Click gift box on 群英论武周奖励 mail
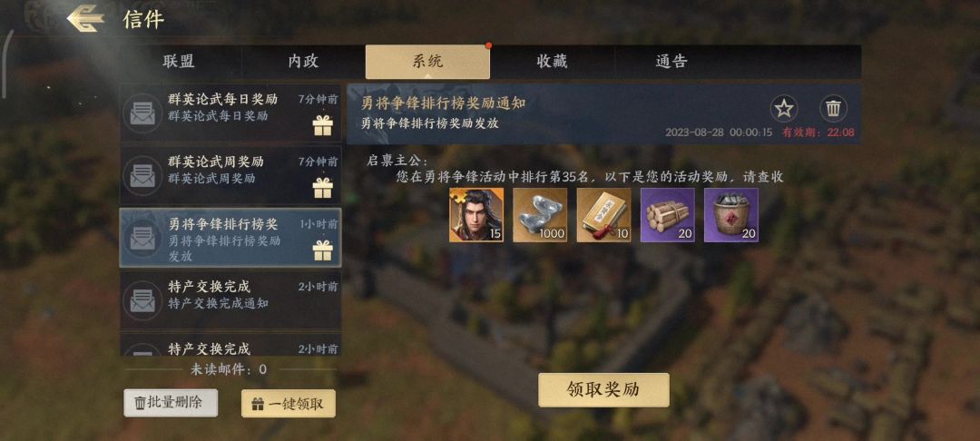 click(322, 188)
